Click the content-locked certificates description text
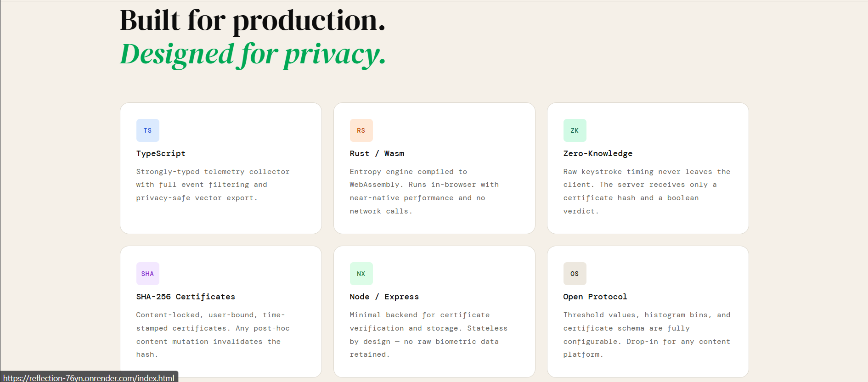 pos(213,335)
